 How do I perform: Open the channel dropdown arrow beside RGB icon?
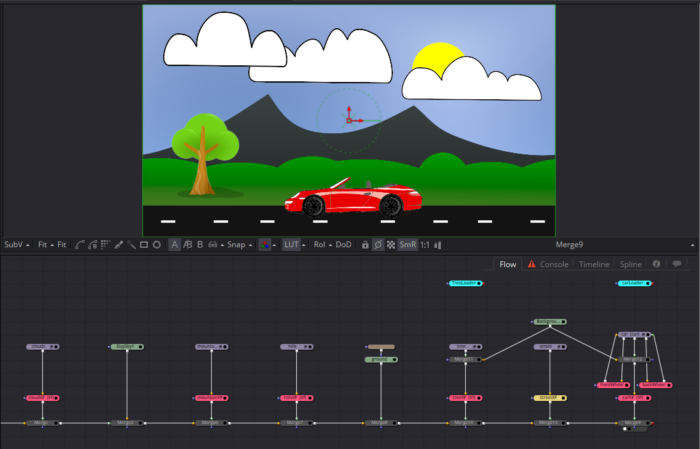tap(274, 245)
